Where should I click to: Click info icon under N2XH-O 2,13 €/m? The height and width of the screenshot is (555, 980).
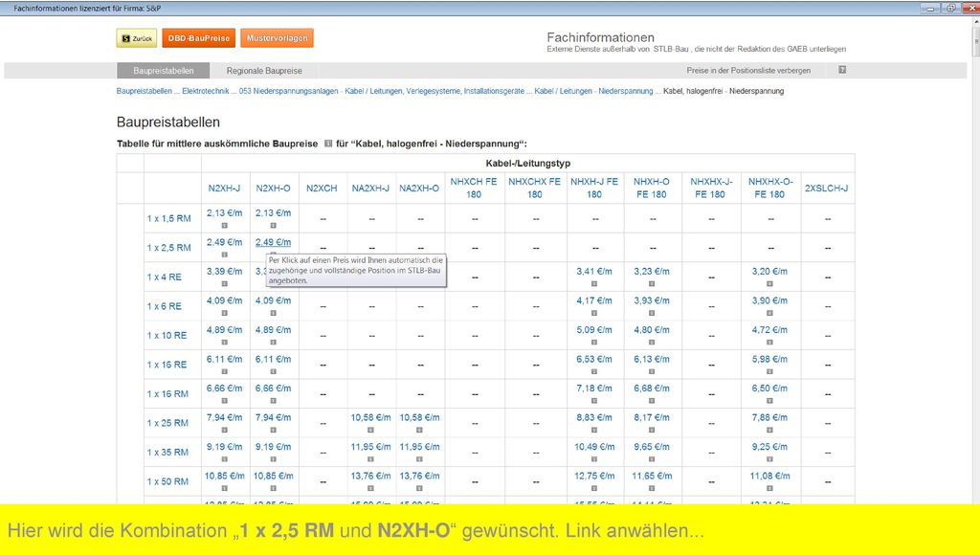coord(273,226)
